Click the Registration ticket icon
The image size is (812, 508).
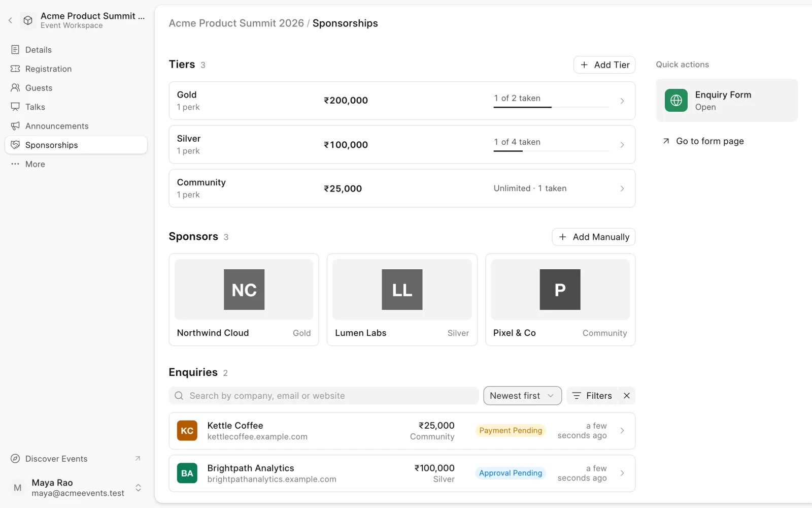(15, 69)
